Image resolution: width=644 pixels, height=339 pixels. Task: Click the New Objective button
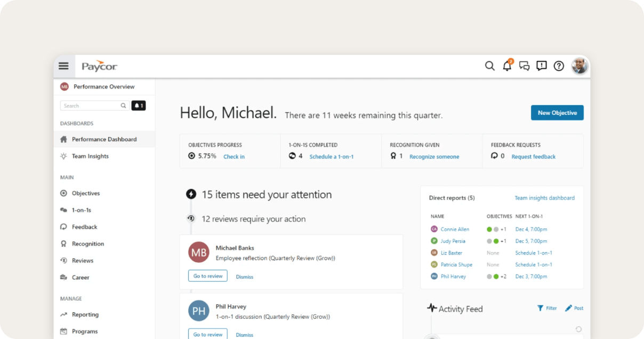click(557, 113)
